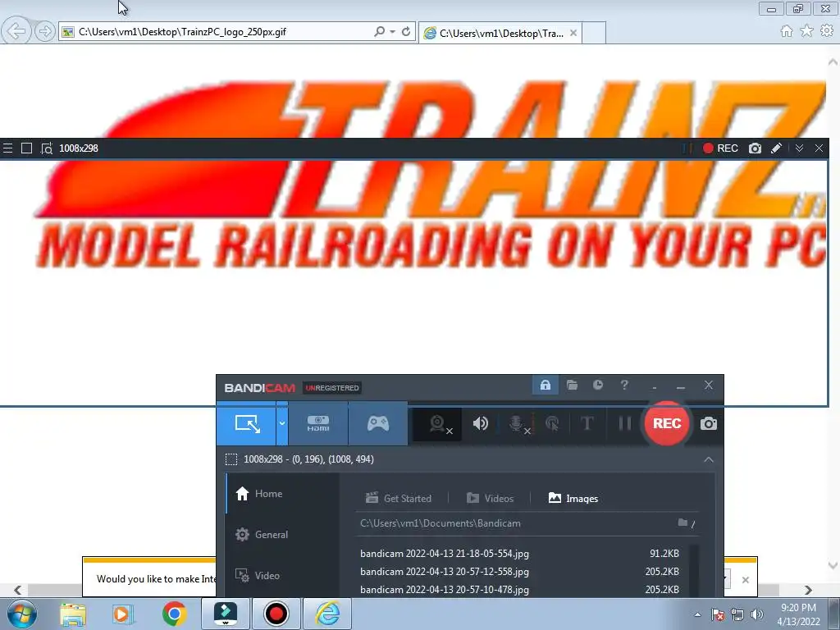This screenshot has height=630, width=840.
Task: Toggle text overlay T icon
Action: 587,423
